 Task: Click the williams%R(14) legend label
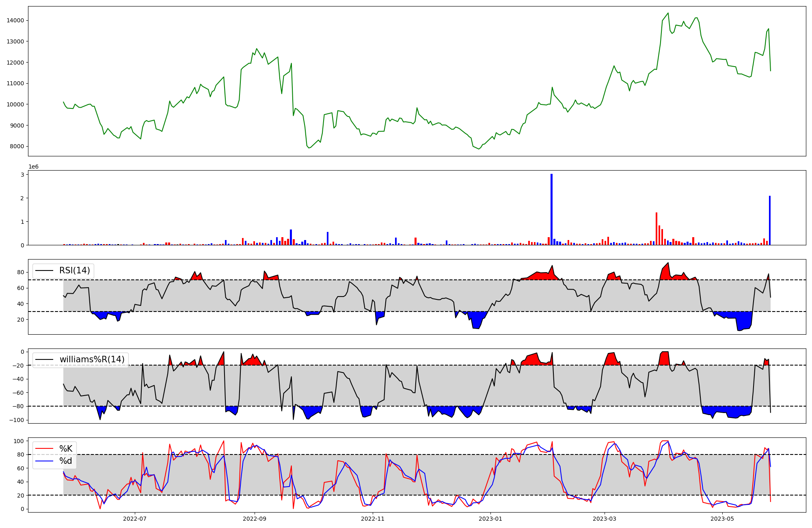click(92, 359)
